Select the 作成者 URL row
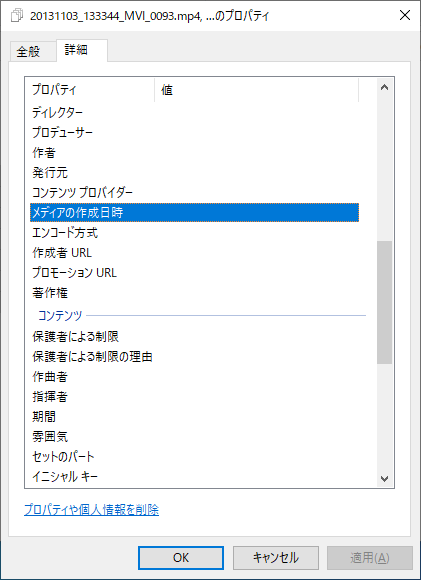Viewport: 421px width, 580px height. pos(194,253)
